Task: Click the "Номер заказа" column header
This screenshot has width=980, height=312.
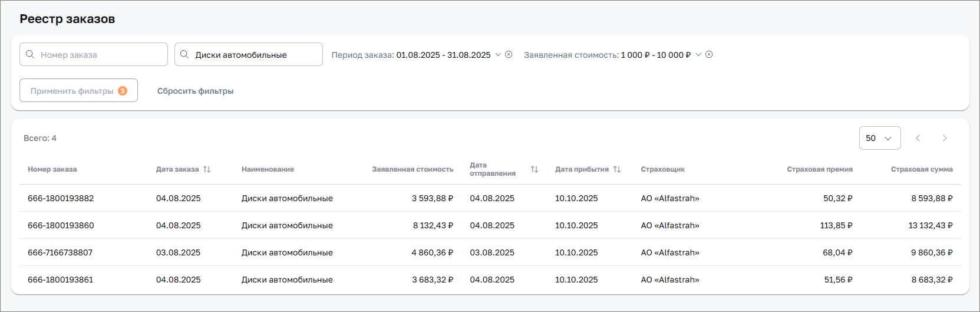Action: 52,169
